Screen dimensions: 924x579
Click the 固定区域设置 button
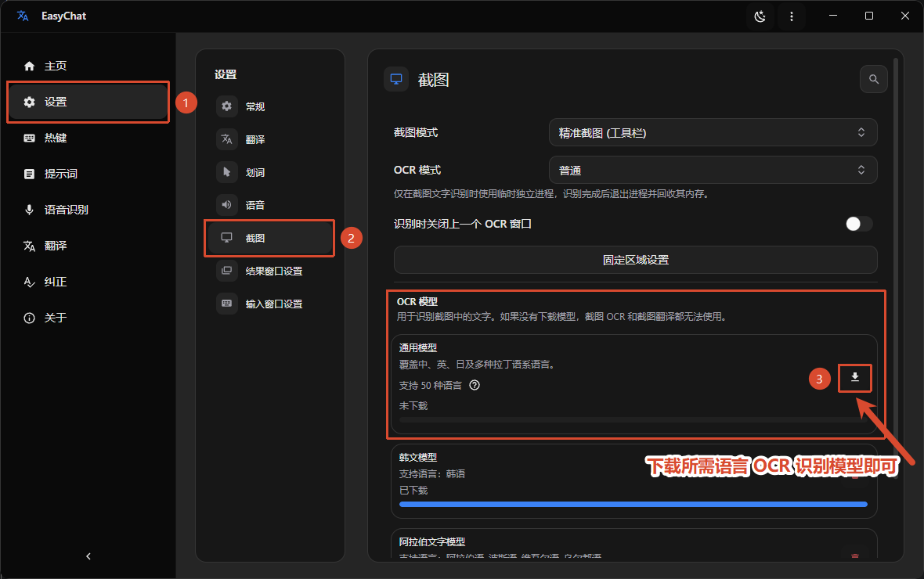click(635, 260)
